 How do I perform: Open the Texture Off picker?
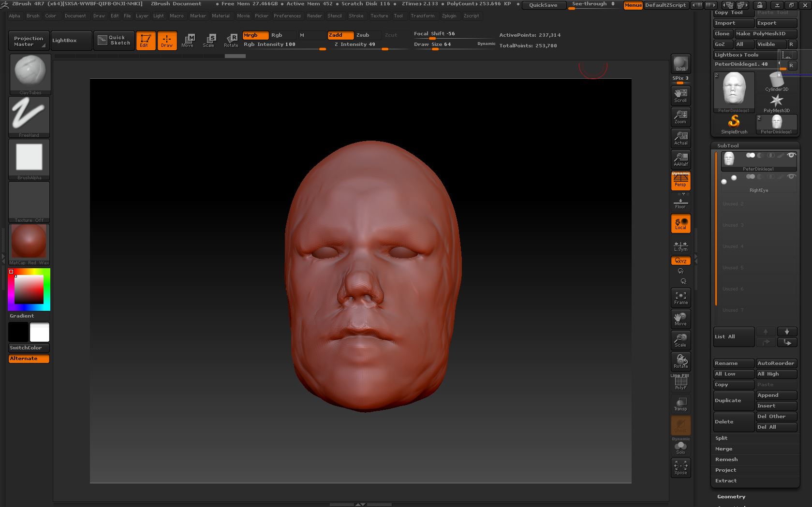point(29,202)
